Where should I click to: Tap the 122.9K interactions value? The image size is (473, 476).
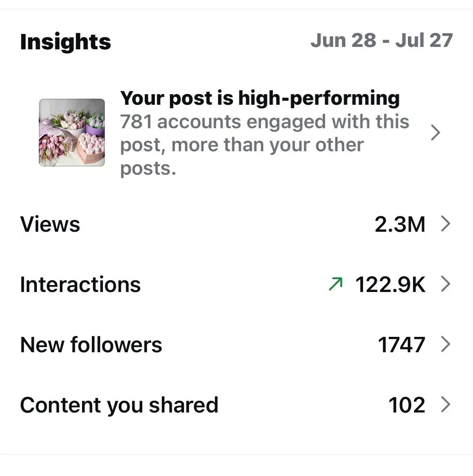click(390, 284)
